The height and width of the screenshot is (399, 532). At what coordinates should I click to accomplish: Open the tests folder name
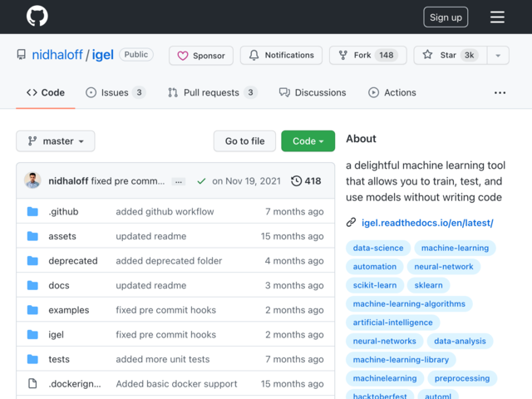[x=59, y=359]
